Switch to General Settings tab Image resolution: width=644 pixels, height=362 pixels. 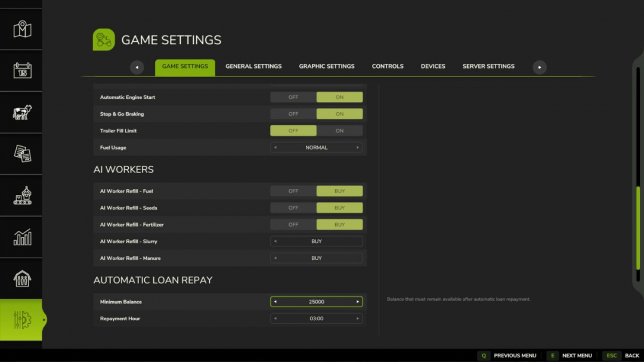[253, 66]
